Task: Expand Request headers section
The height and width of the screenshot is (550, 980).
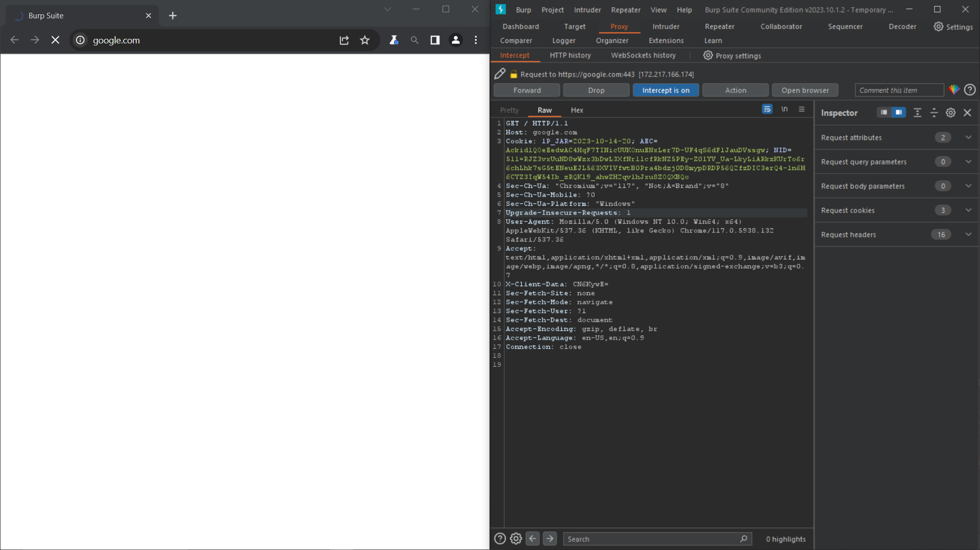Action: pos(896,234)
